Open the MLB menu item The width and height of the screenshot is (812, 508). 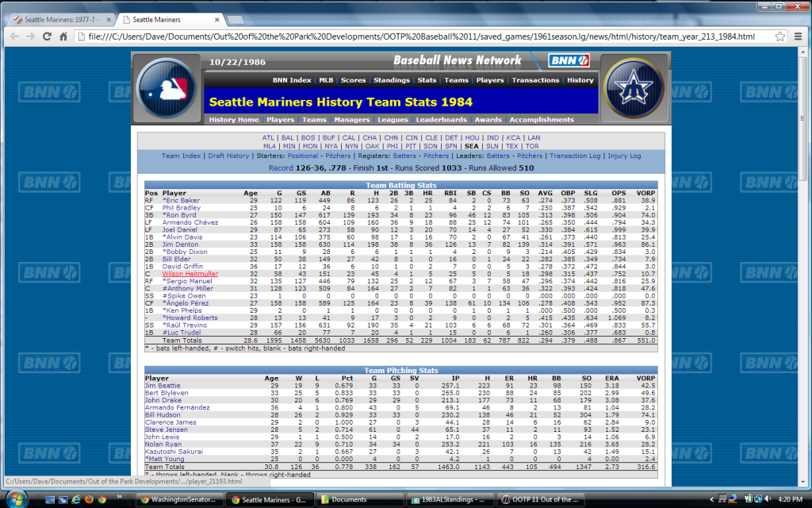click(326, 80)
